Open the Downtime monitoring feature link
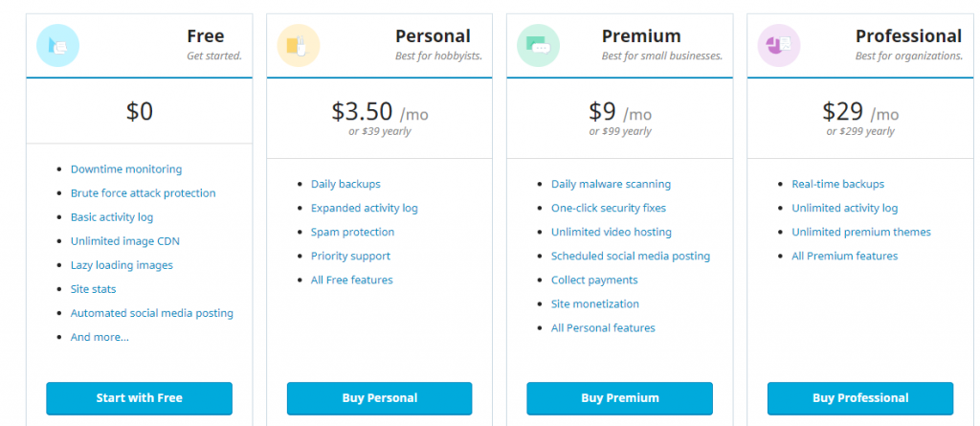980x426 pixels. pyautogui.click(x=125, y=169)
